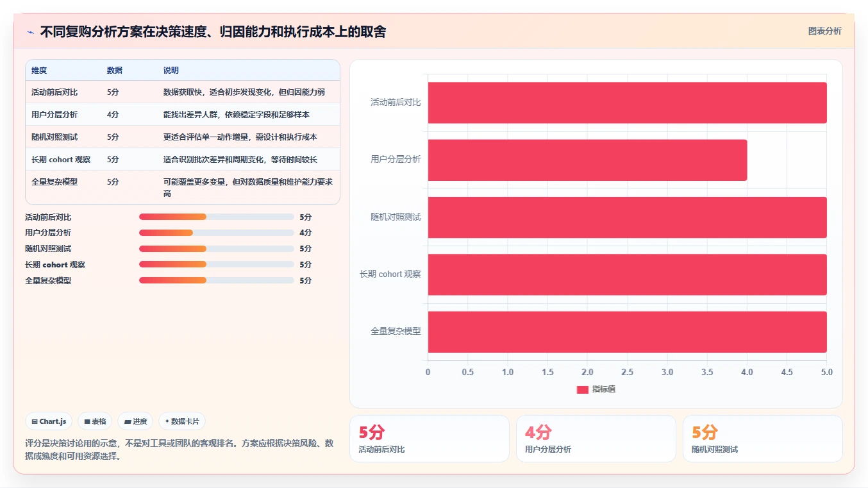
Task: Click the 维度 table column header
Action: [39, 71]
